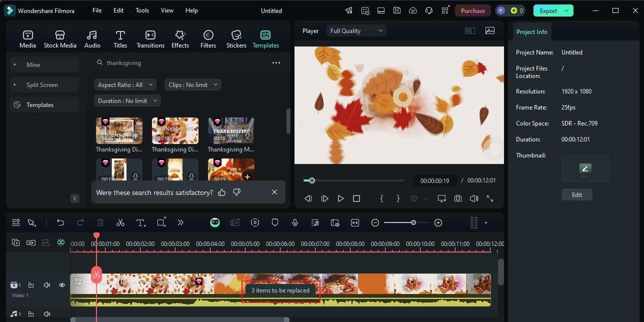Toggle the player volume
This screenshot has height=322, width=644.
(474, 198)
